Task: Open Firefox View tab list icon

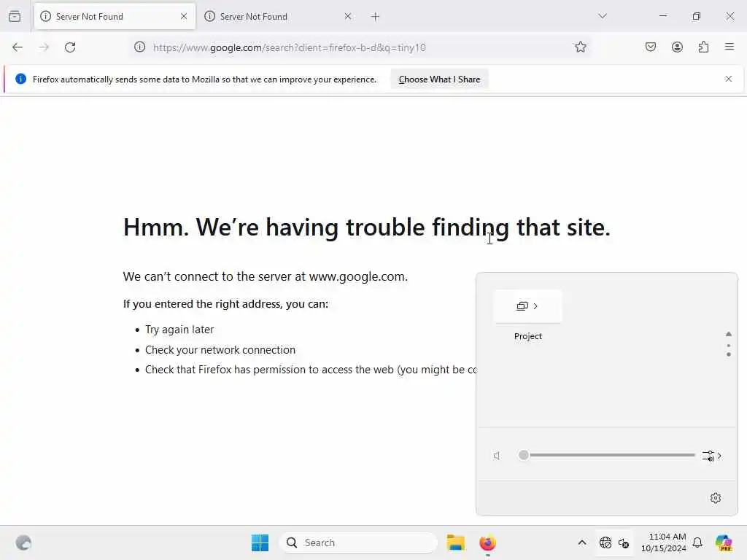Action: click(x=15, y=16)
